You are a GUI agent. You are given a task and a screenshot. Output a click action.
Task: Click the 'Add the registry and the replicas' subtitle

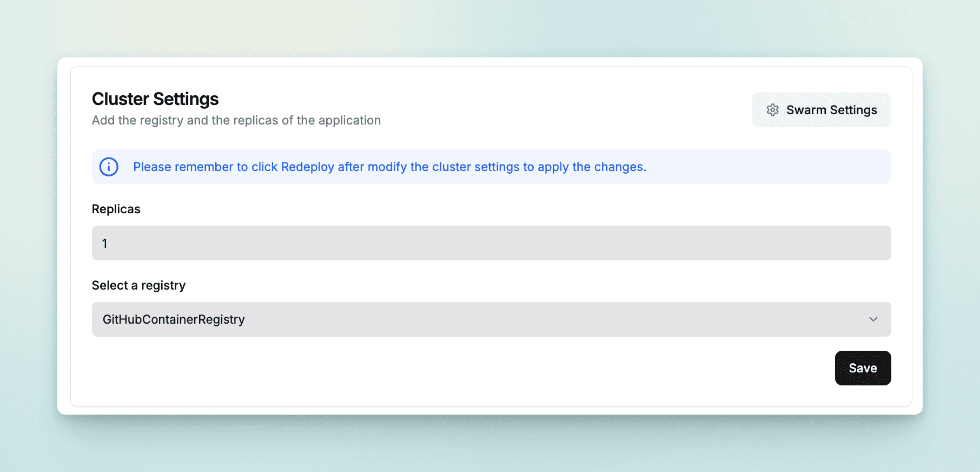[x=236, y=120]
